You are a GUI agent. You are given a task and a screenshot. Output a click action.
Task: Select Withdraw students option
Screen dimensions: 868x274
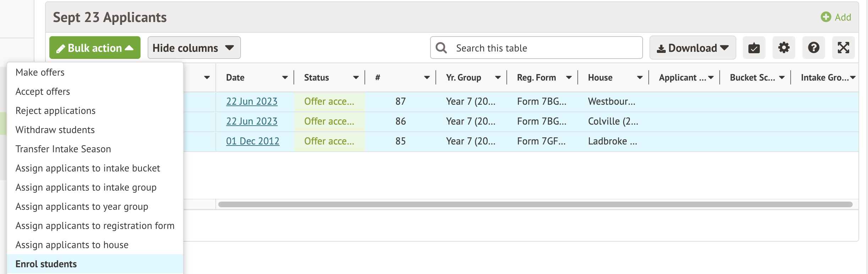(x=55, y=130)
